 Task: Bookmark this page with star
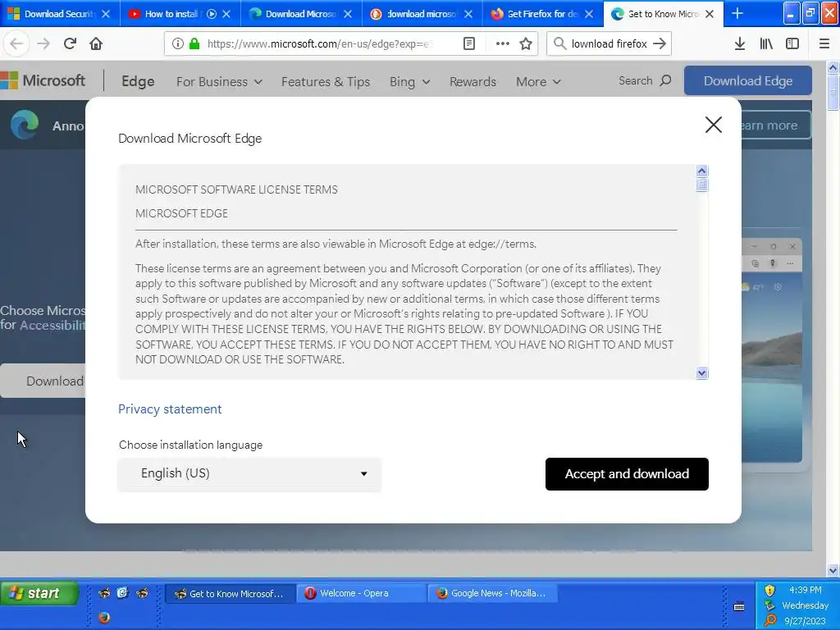[526, 44]
